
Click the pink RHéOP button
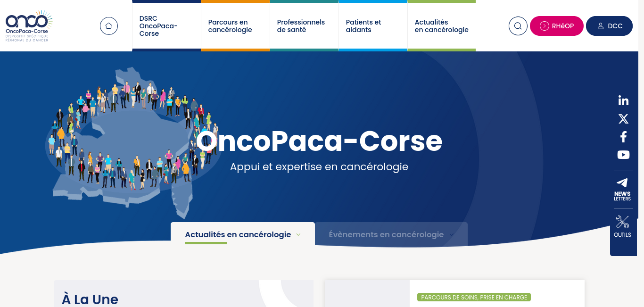tap(557, 26)
